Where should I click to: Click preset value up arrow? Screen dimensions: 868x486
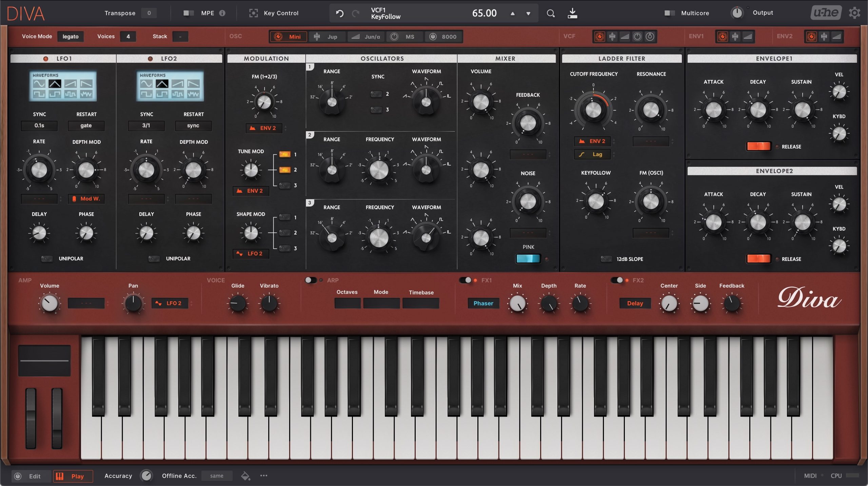513,14
